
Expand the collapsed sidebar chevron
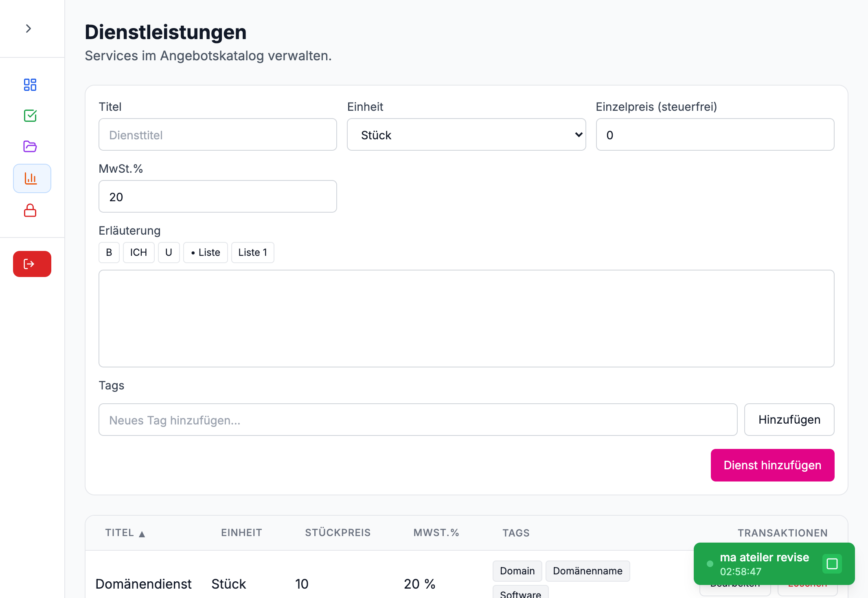click(28, 29)
